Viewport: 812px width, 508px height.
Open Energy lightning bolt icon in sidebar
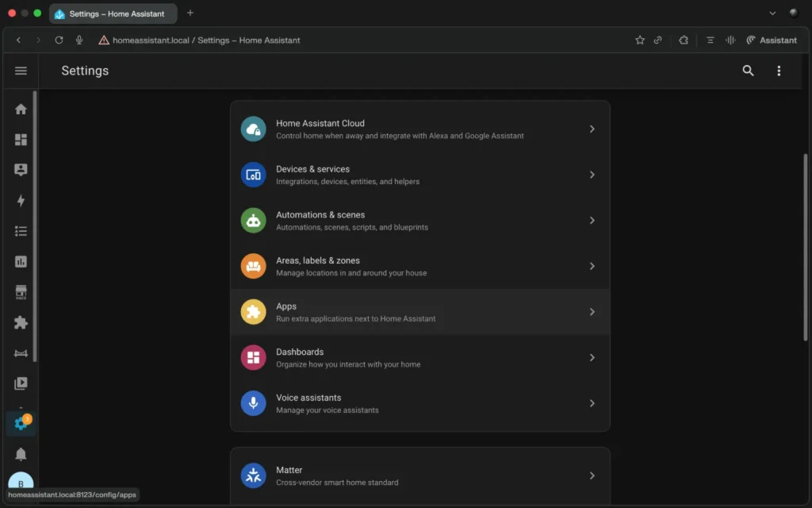(x=21, y=201)
